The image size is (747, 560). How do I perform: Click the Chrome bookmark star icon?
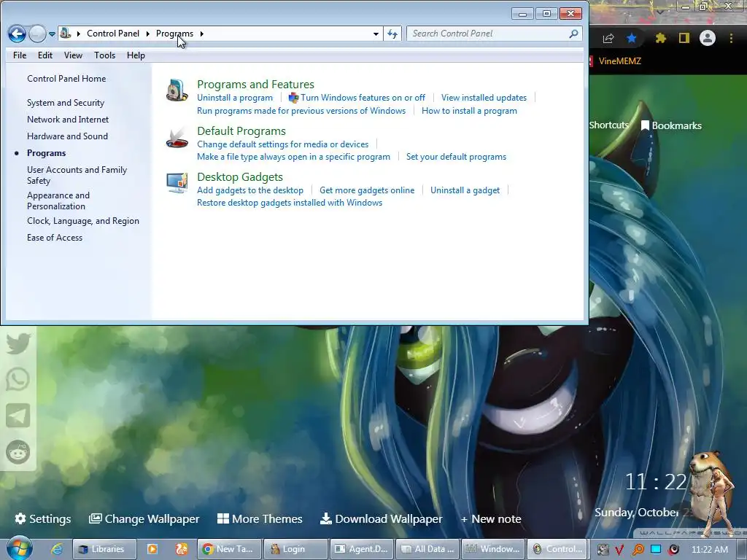coord(632,38)
